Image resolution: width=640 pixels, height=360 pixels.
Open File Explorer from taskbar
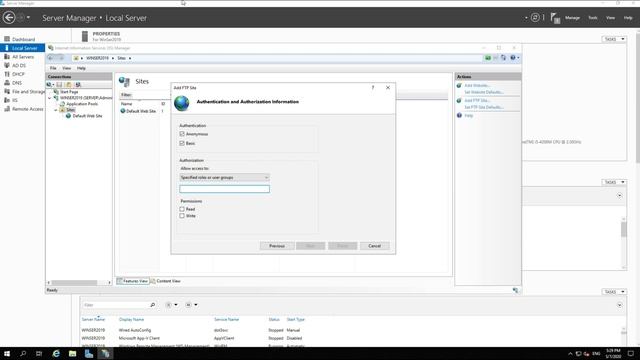pos(72,353)
